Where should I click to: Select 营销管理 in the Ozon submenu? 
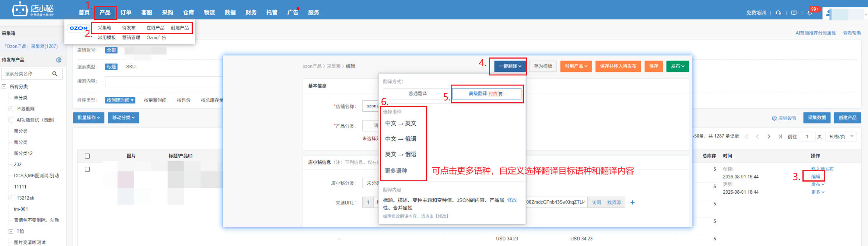pos(131,37)
